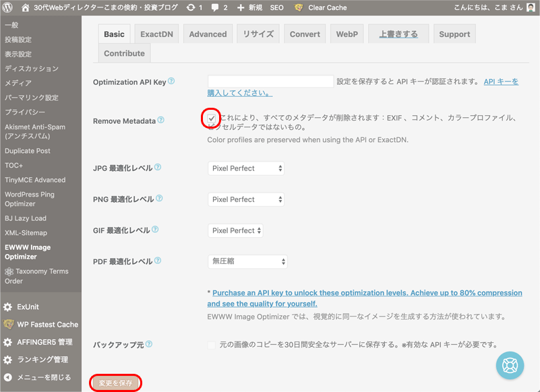Screen dimensions: 540x392
Task: Show help for GIF 最適化レベル
Action: point(155,230)
